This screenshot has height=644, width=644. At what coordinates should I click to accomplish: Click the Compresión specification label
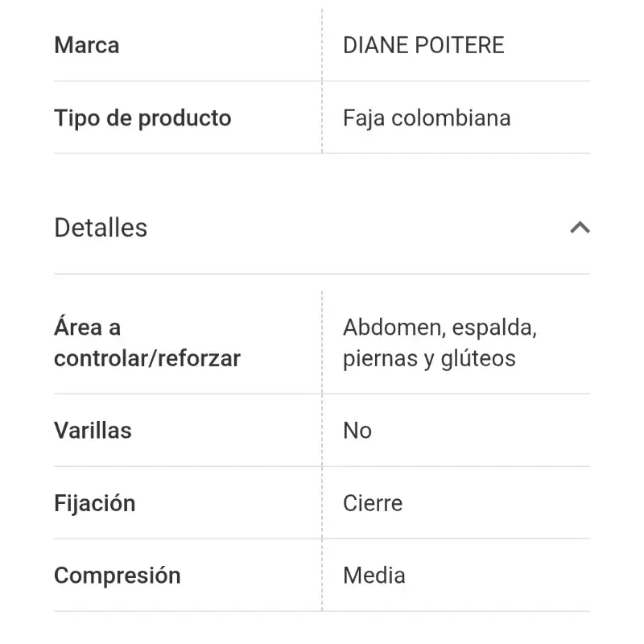(117, 575)
